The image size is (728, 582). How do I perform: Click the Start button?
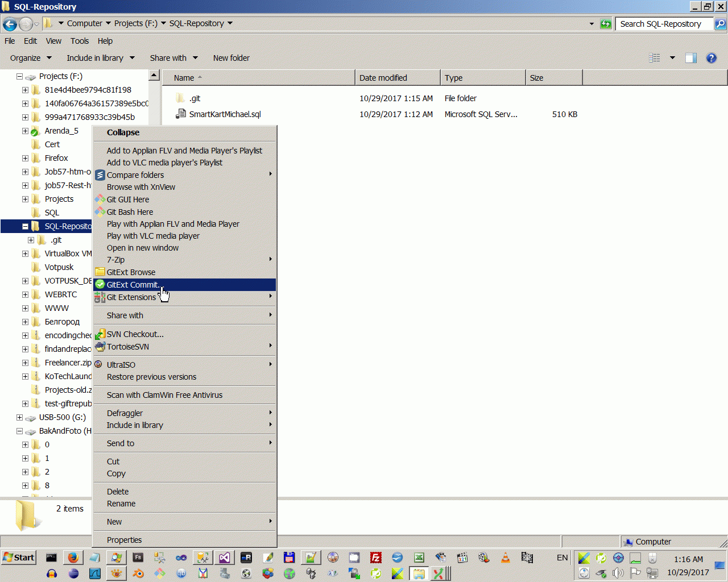[19, 558]
